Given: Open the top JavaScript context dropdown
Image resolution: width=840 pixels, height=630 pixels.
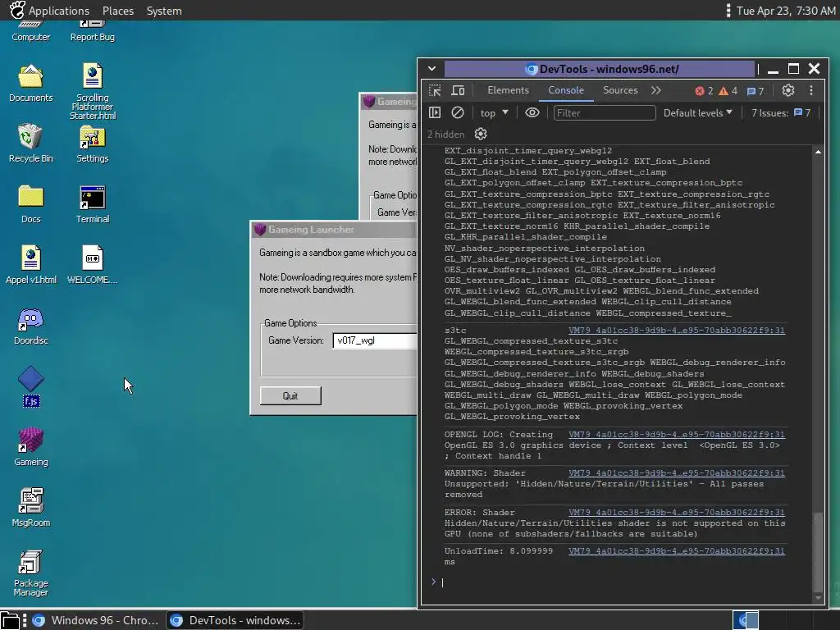Looking at the screenshot, I should 494,112.
